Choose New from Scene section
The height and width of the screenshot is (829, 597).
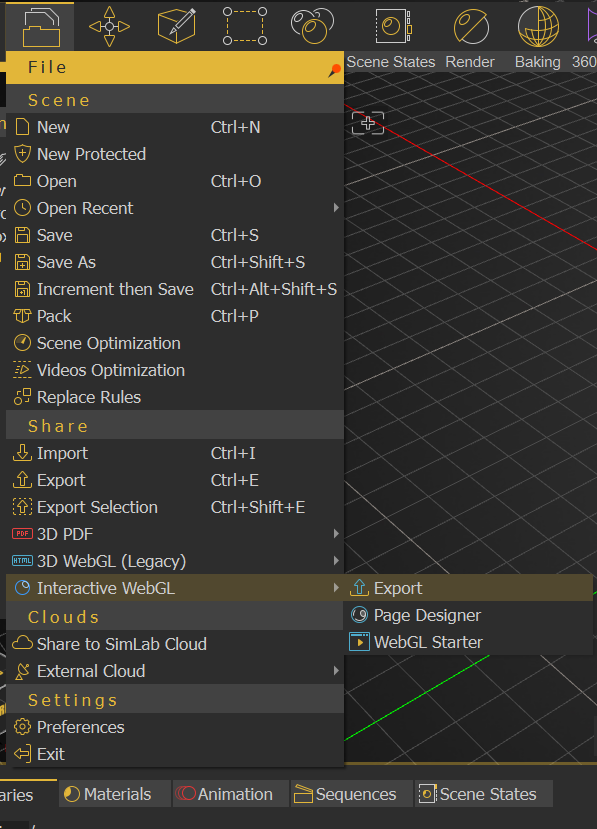pos(175,127)
